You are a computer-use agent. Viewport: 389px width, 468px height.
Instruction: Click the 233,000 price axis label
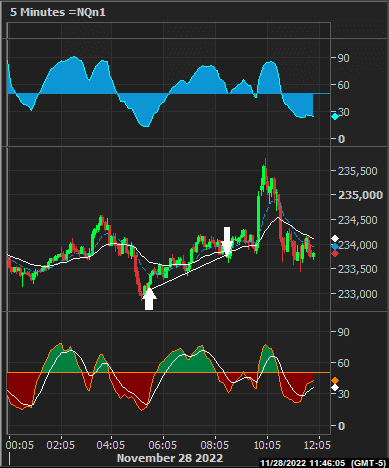click(x=358, y=294)
